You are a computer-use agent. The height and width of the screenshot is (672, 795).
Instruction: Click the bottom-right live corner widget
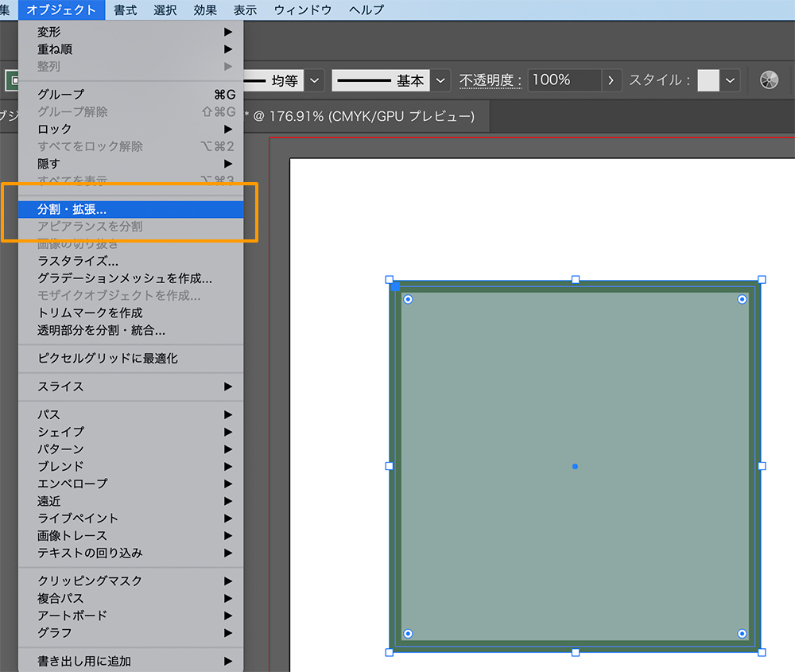pos(742,633)
